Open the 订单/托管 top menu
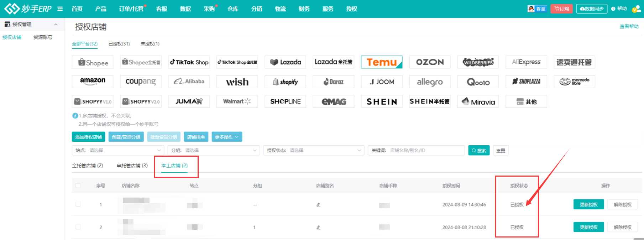644x240 pixels. [x=131, y=9]
